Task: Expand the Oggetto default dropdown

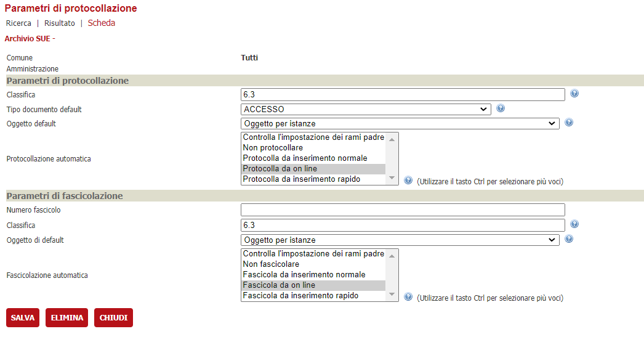Action: (x=400, y=124)
